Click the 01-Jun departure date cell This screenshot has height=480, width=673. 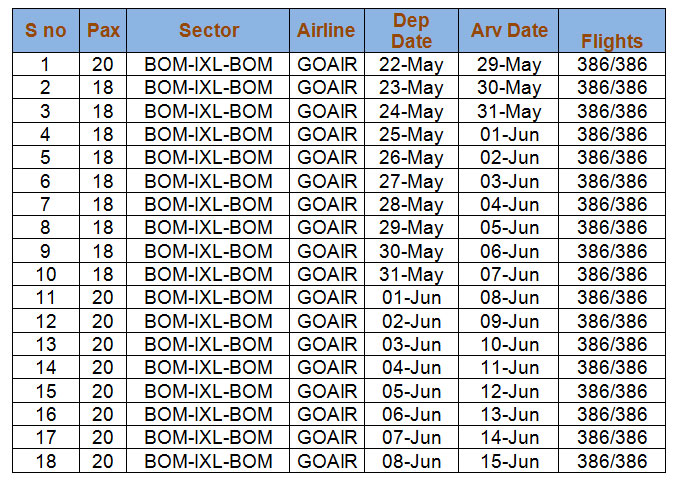pyautogui.click(x=411, y=297)
